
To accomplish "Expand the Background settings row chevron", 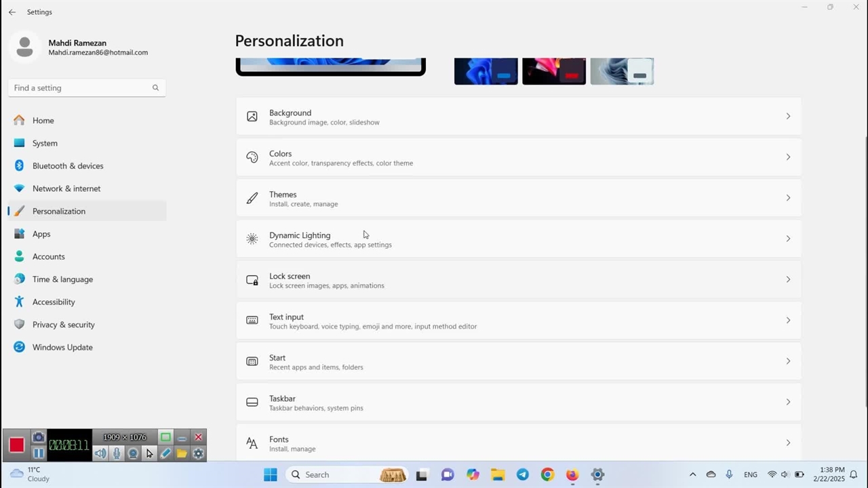I will [788, 117].
